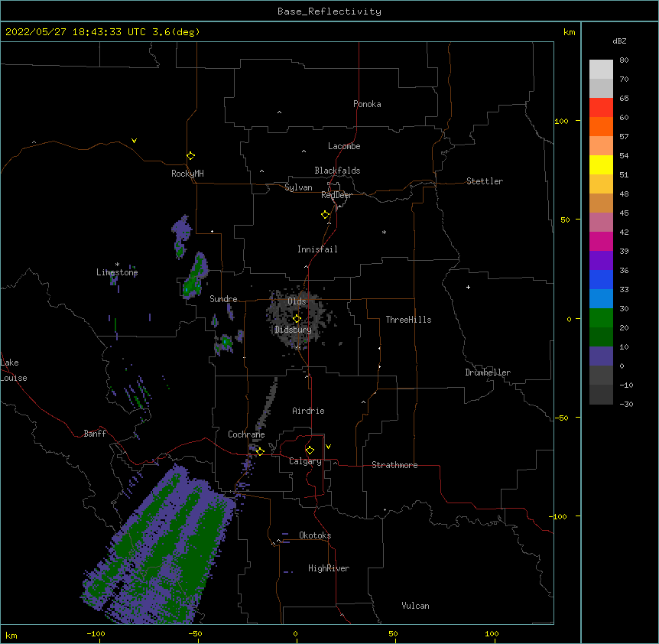This screenshot has width=659, height=644.
Task: Click the yellow V marker northwest of RockyMH
Action: 134,141
